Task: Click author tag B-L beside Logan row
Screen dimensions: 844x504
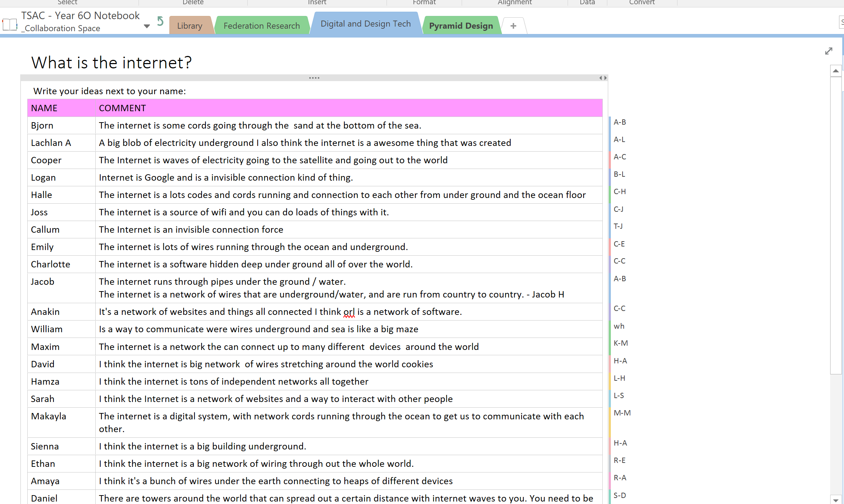Action: point(619,174)
